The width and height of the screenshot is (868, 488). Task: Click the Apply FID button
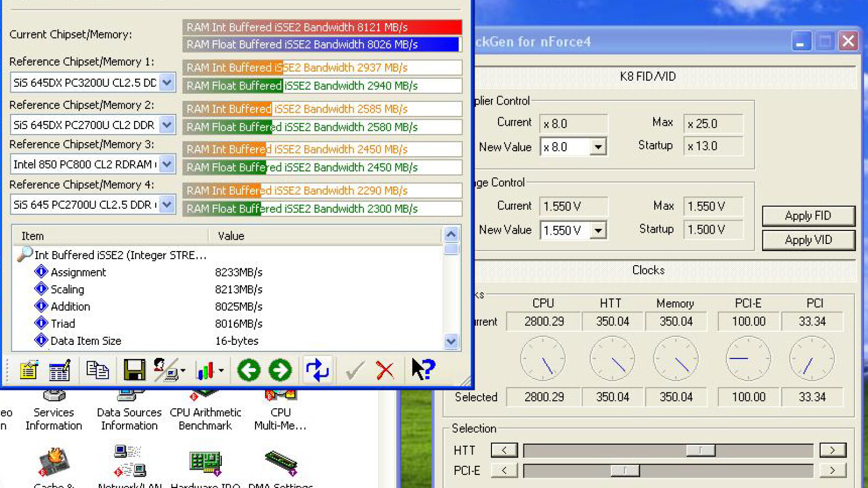click(x=808, y=216)
